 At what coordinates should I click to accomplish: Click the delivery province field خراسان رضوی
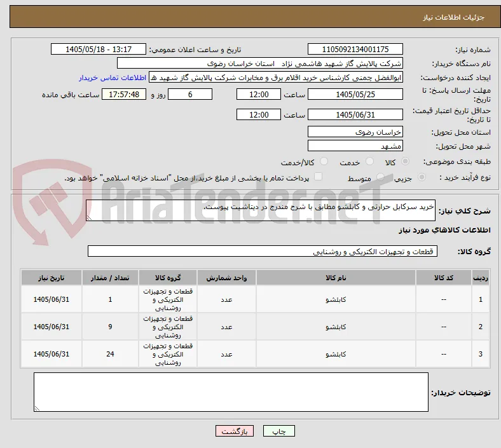tap(355, 132)
